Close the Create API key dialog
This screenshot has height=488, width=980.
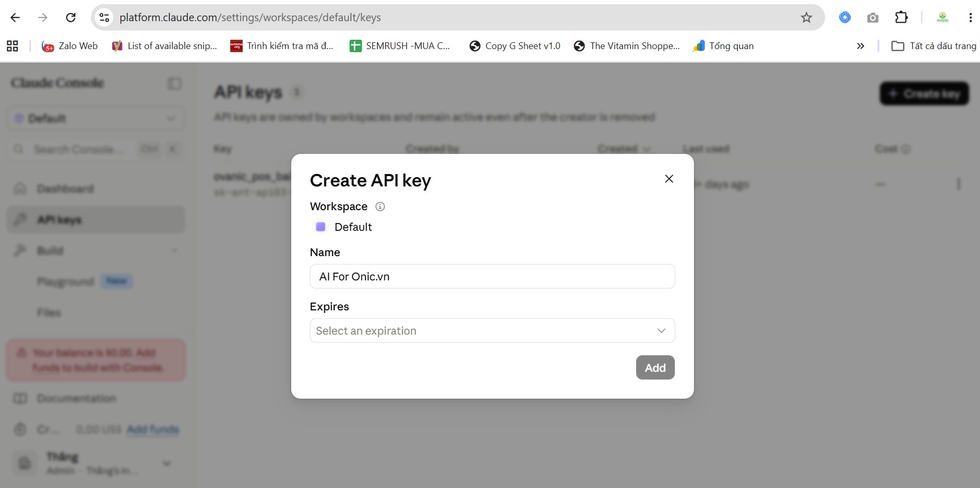(x=669, y=179)
